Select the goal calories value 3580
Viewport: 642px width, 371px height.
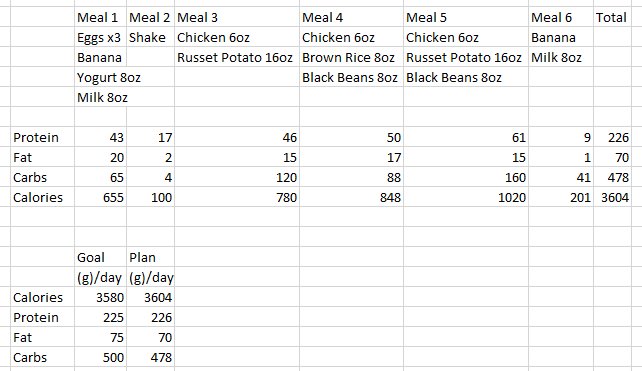(x=100, y=297)
